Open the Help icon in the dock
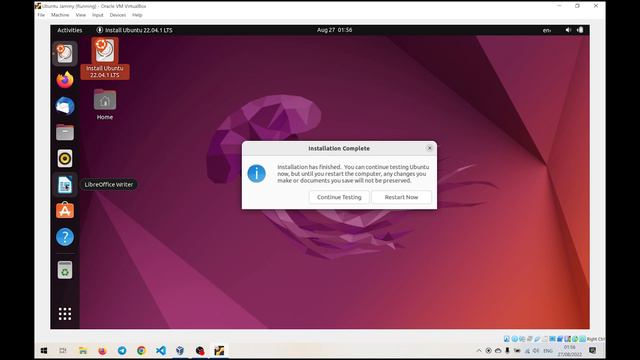The image size is (640, 360). coord(65,237)
